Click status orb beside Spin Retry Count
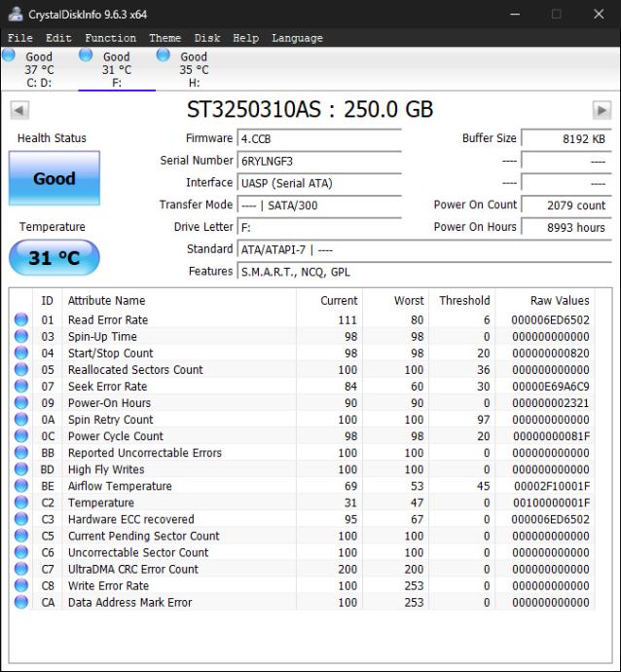 click(x=21, y=419)
